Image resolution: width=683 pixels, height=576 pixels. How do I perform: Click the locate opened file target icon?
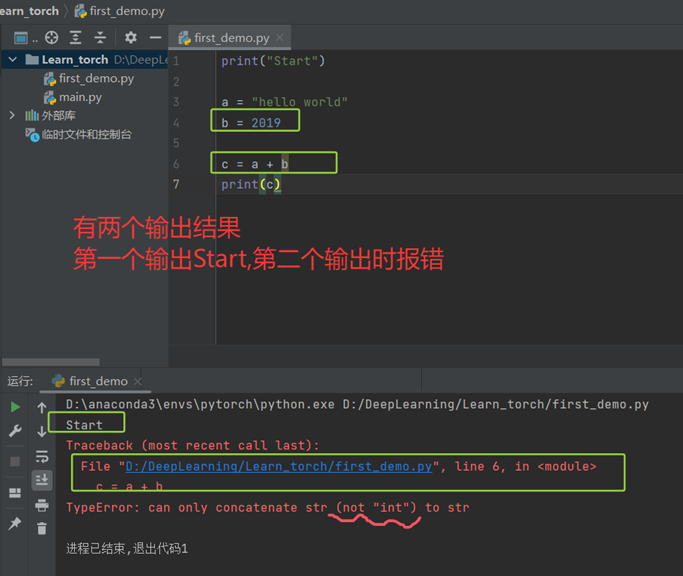click(x=51, y=38)
